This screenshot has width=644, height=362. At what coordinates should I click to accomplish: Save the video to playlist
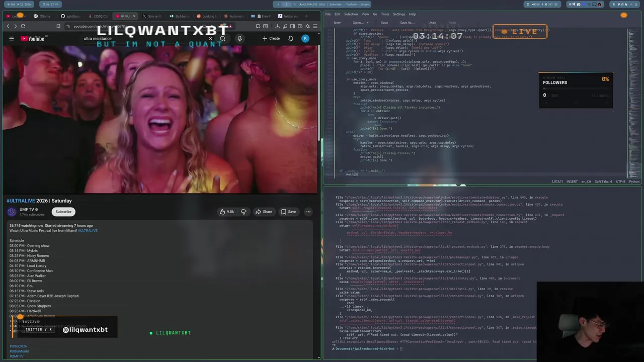[288, 212]
